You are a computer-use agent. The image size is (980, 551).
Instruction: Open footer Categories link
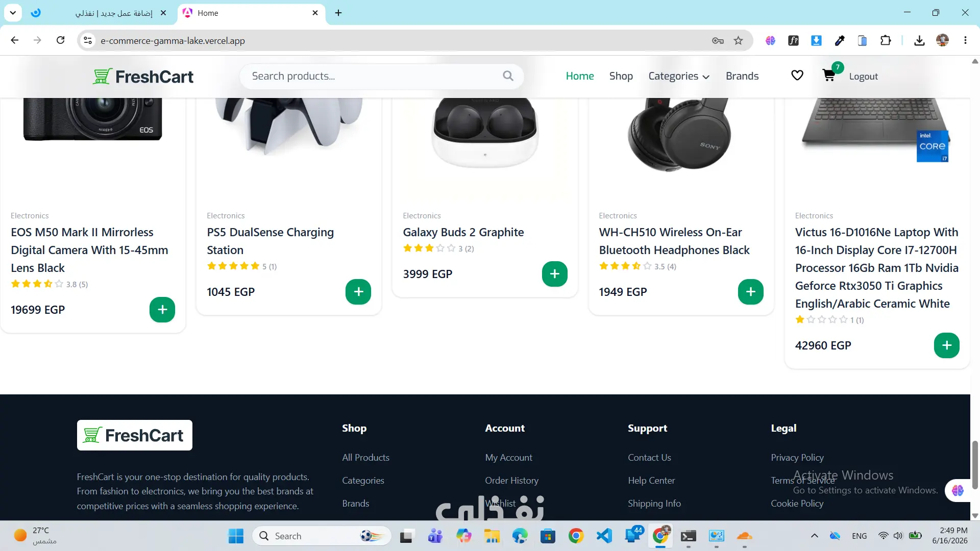pyautogui.click(x=363, y=481)
